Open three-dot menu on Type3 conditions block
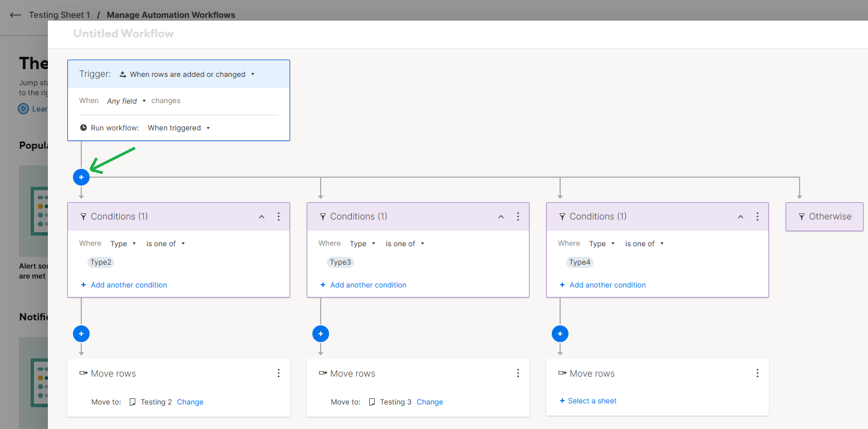Image resolution: width=868 pixels, height=429 pixels. pyautogui.click(x=518, y=217)
